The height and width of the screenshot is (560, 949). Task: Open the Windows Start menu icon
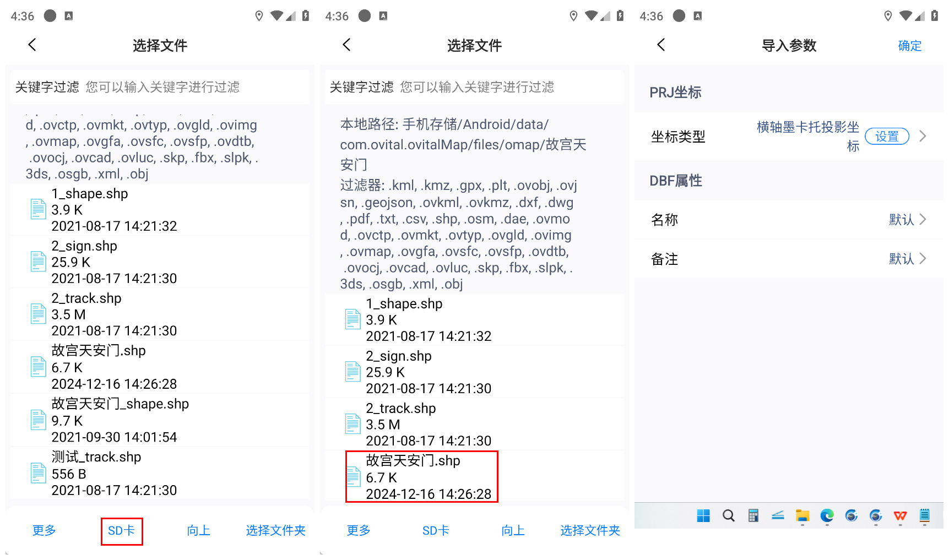703,515
